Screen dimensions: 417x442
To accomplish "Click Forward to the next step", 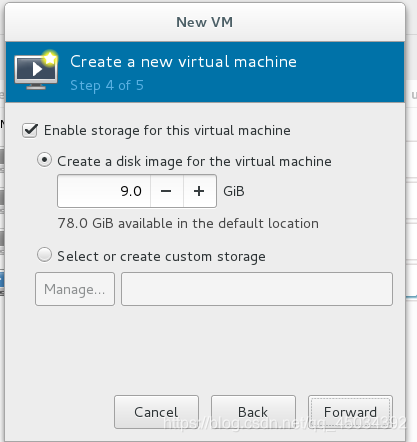I will click(350, 412).
